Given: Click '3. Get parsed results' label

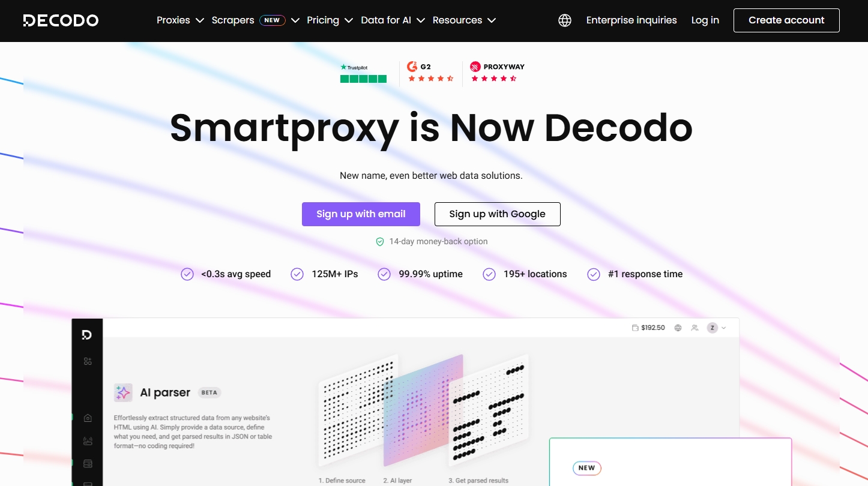Looking at the screenshot, I should coord(478,481).
